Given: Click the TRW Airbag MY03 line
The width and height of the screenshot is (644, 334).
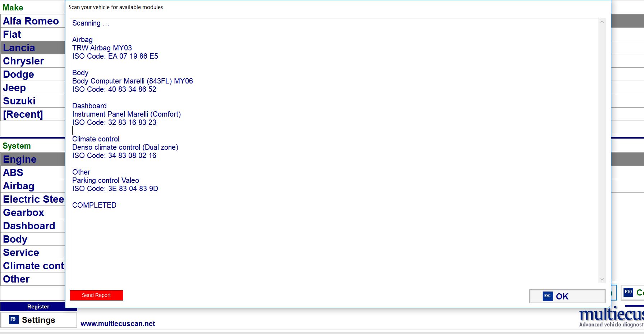Looking at the screenshot, I should click(x=102, y=48).
